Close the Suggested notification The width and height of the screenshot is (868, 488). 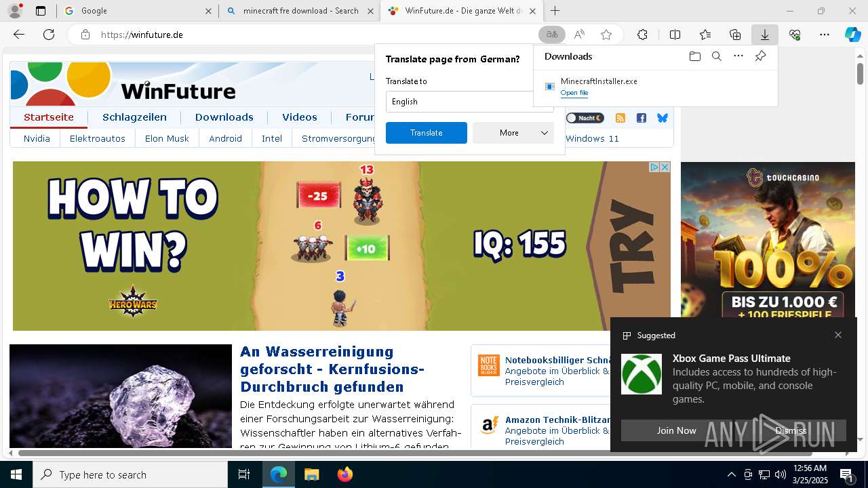[838, 335]
